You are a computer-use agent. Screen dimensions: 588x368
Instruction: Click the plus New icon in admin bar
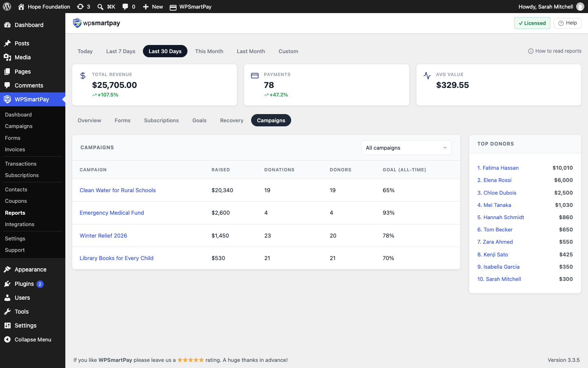pos(146,7)
